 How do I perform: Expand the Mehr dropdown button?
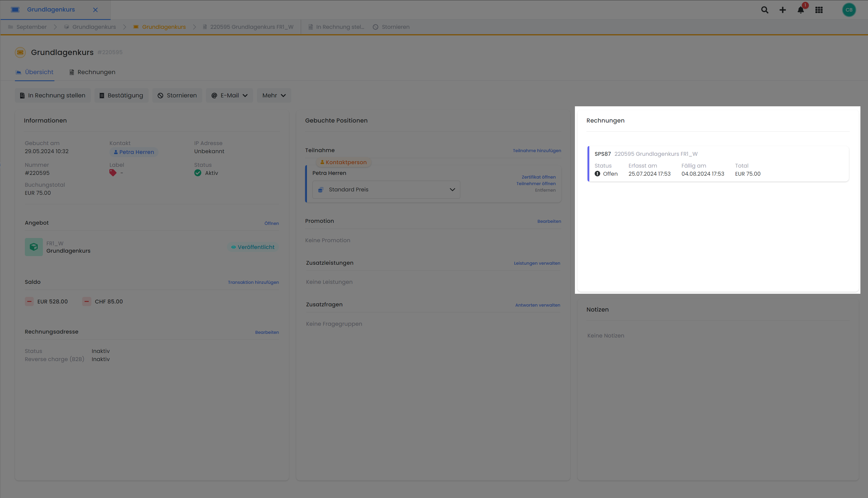(274, 95)
